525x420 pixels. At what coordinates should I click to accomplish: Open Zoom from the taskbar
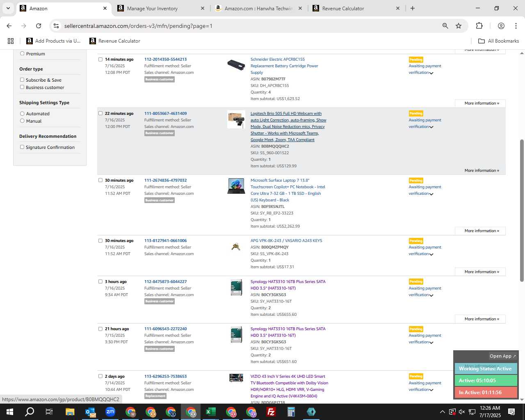(x=110, y=412)
